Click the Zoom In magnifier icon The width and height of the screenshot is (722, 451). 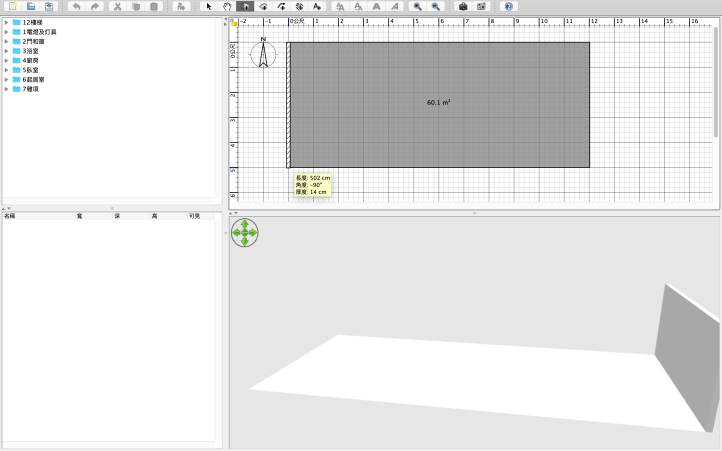pyautogui.click(x=418, y=6)
